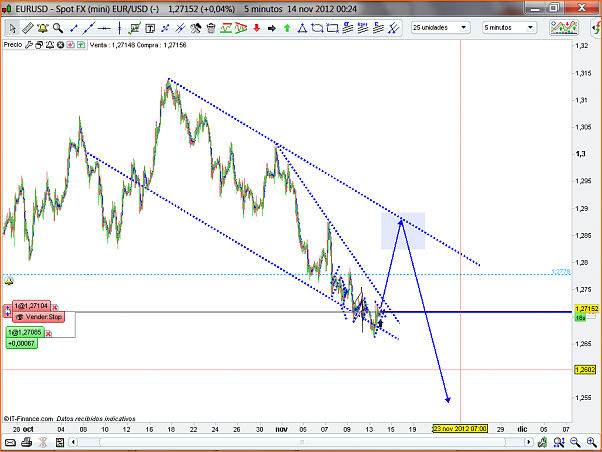Select the parallel channel lines tool

point(180,28)
